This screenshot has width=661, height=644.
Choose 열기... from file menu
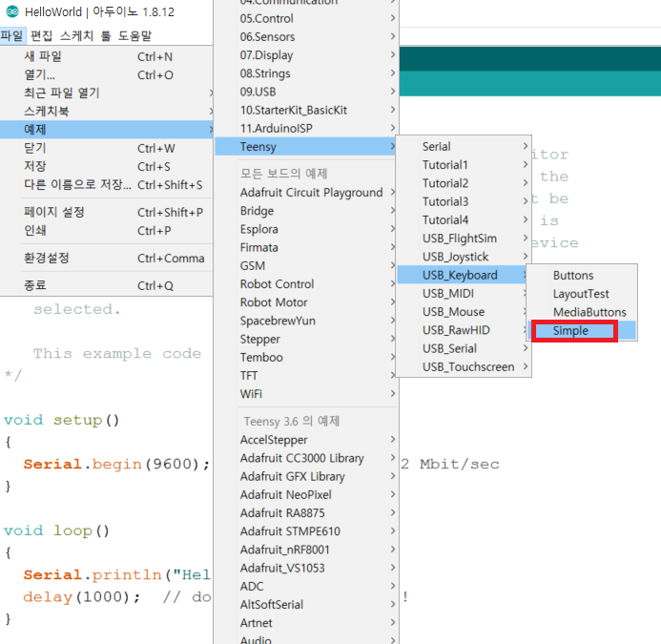tap(106, 74)
